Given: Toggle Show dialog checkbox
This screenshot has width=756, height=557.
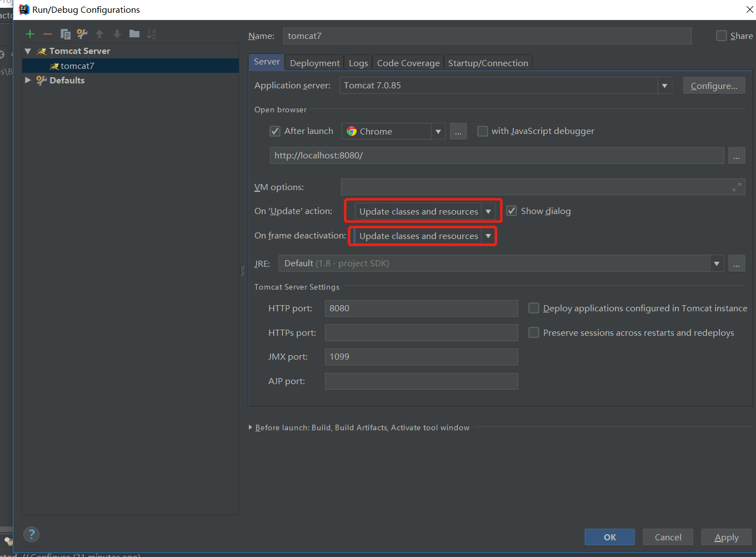Looking at the screenshot, I should click(x=512, y=211).
